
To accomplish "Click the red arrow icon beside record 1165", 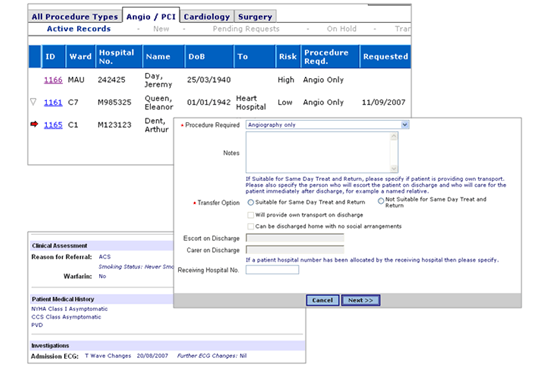I will tap(34, 124).
